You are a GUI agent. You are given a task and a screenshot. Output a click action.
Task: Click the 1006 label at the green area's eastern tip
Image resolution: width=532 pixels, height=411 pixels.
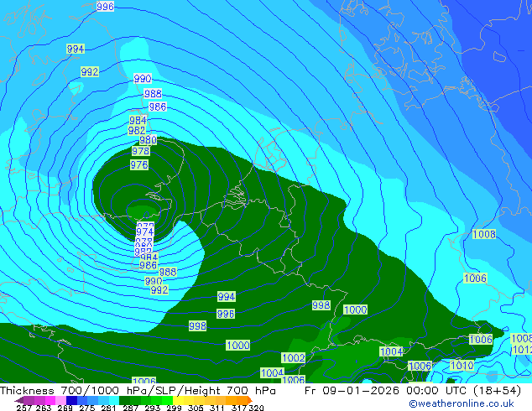point(481,339)
